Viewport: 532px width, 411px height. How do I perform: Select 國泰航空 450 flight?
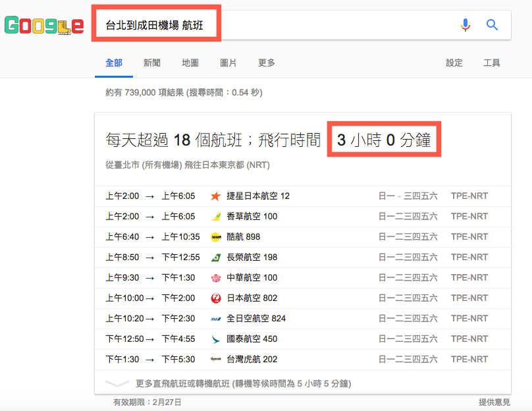click(303, 339)
